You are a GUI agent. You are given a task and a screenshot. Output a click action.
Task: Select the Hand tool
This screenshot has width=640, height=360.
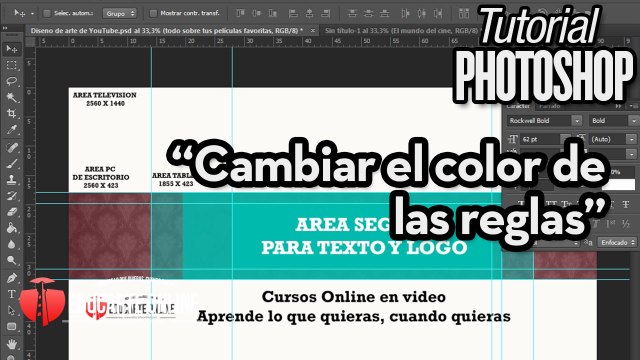[x=11, y=344]
